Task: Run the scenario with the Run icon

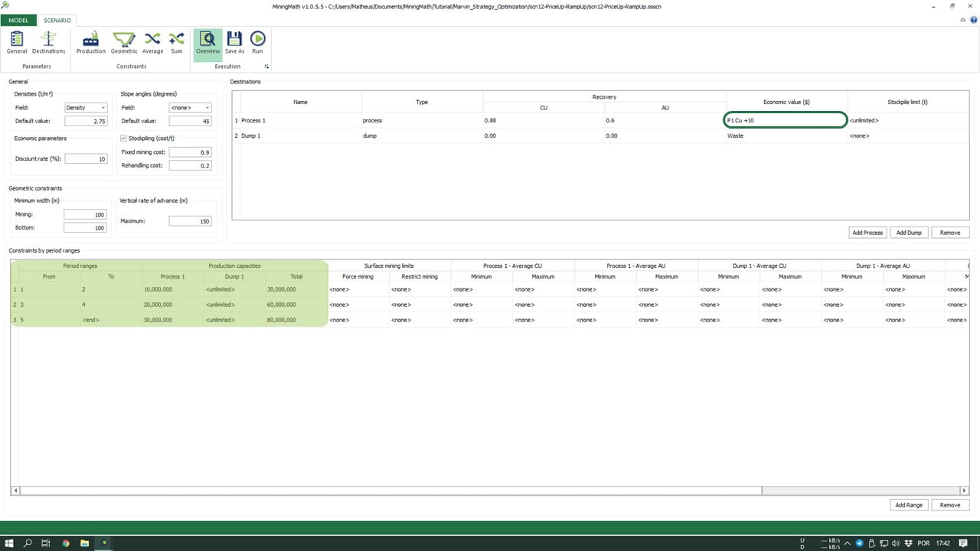Action: point(257,43)
